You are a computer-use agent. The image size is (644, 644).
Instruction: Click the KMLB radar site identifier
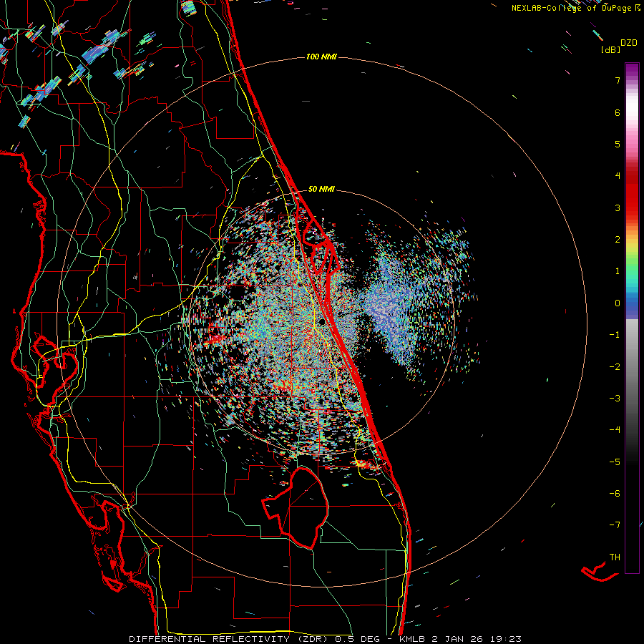click(x=413, y=639)
